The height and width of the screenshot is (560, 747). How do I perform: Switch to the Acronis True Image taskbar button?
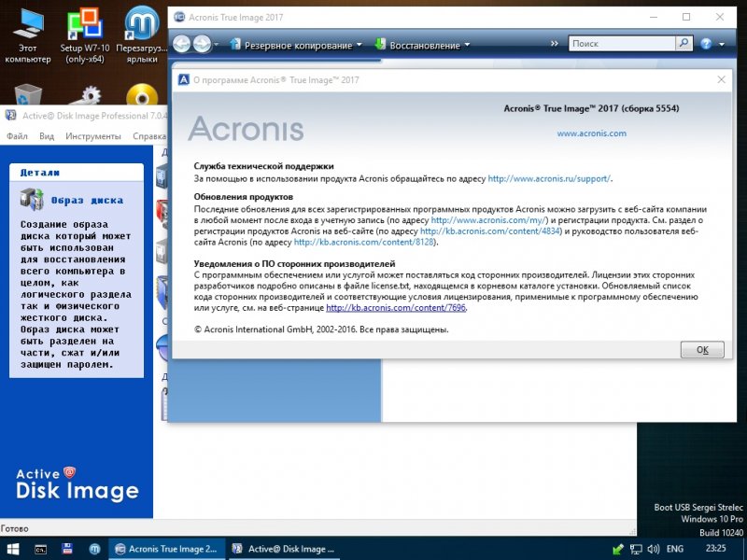tap(167, 549)
